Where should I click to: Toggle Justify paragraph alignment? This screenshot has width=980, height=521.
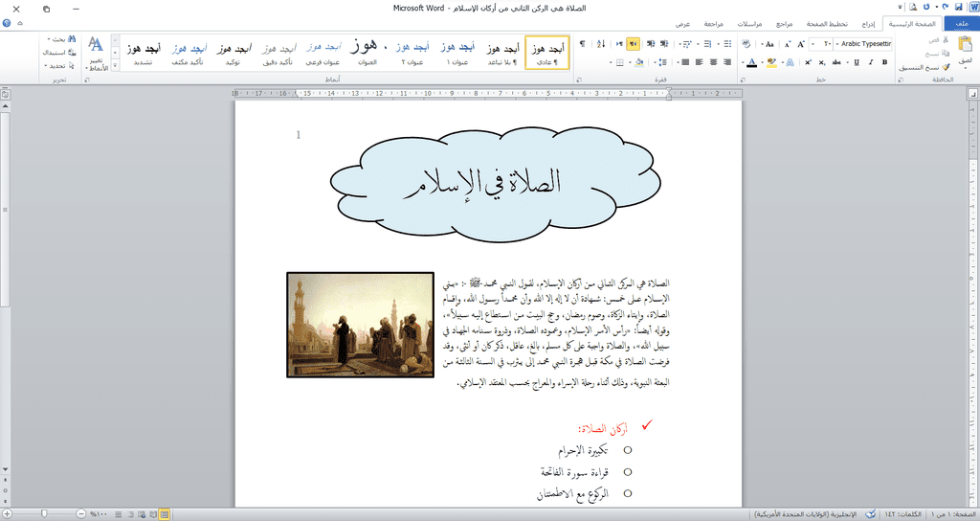(685, 62)
